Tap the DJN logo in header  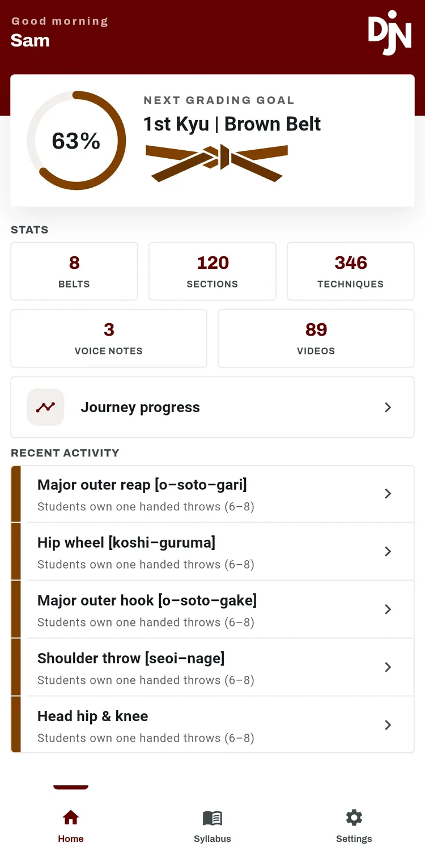pos(390,33)
